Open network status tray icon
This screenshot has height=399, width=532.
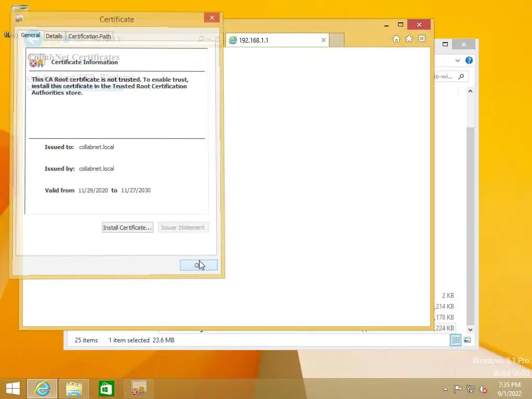click(471, 389)
